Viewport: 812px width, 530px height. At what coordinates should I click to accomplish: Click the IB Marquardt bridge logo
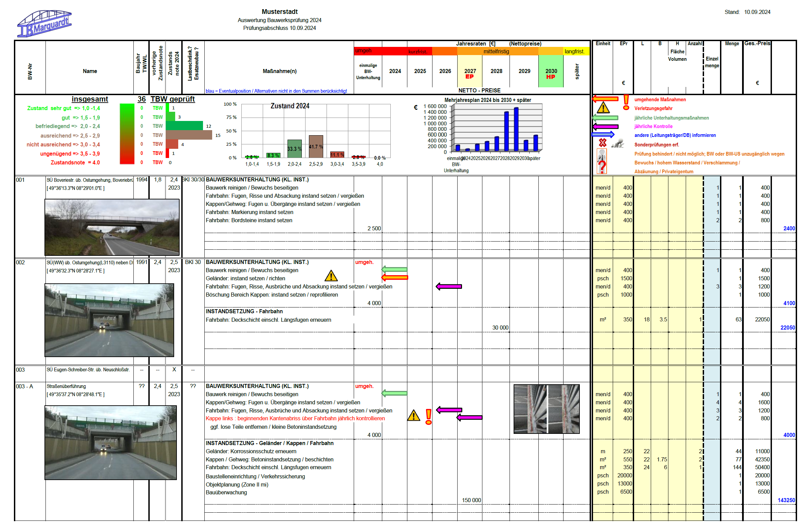(44, 23)
